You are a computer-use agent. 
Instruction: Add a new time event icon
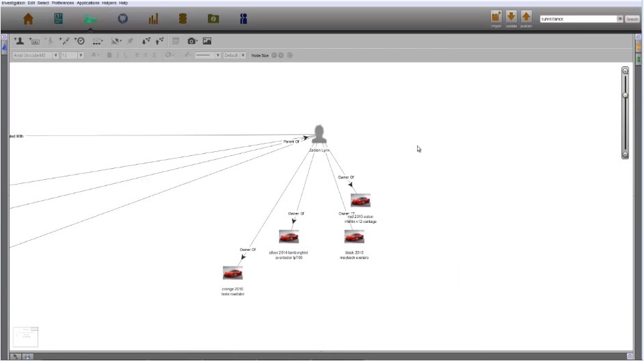pos(79,40)
